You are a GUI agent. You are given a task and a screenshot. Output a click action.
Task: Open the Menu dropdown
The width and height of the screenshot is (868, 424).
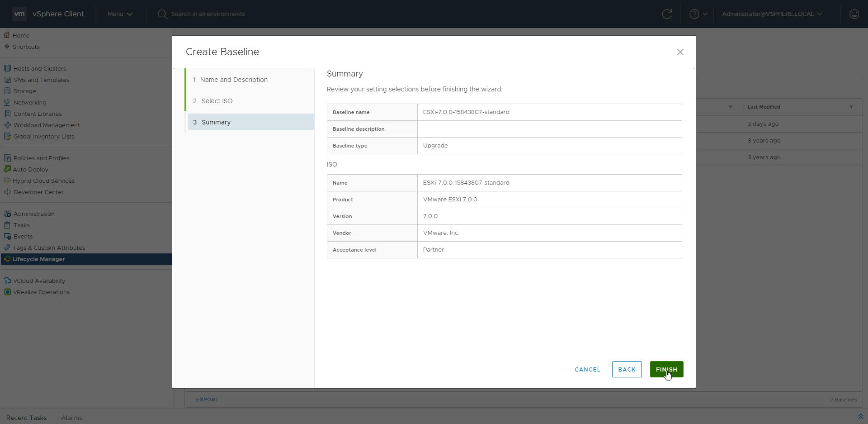pyautogui.click(x=120, y=14)
